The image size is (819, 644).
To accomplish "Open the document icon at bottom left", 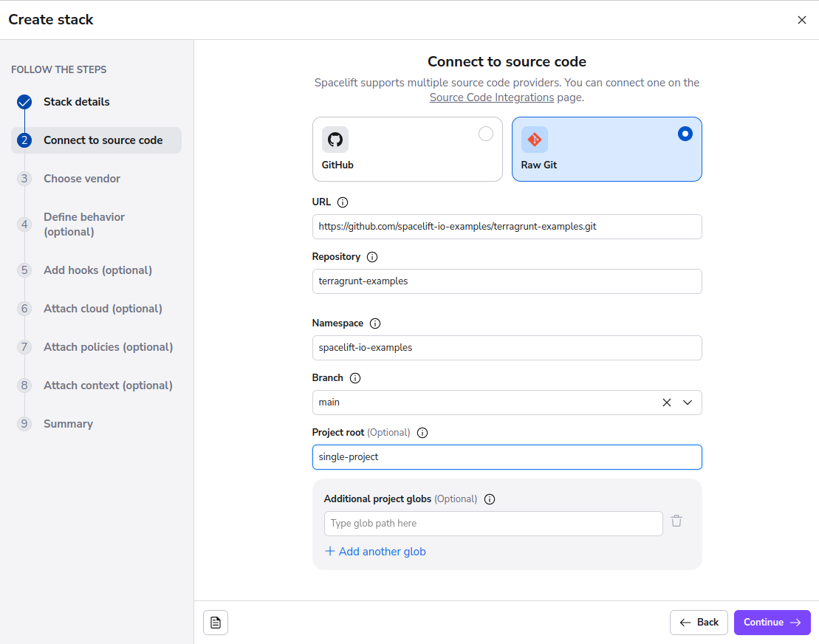I will click(x=215, y=623).
